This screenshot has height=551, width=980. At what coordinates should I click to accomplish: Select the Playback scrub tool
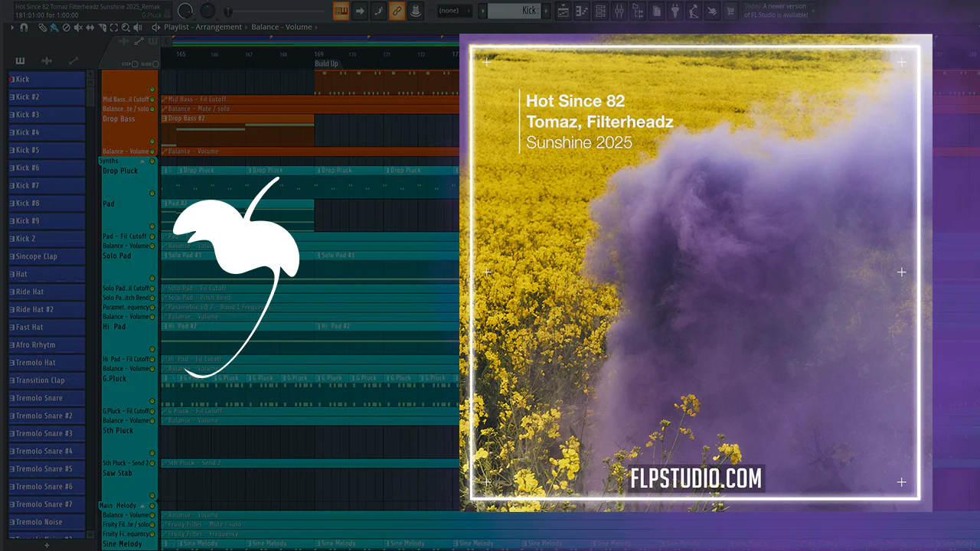pyautogui.click(x=138, y=28)
